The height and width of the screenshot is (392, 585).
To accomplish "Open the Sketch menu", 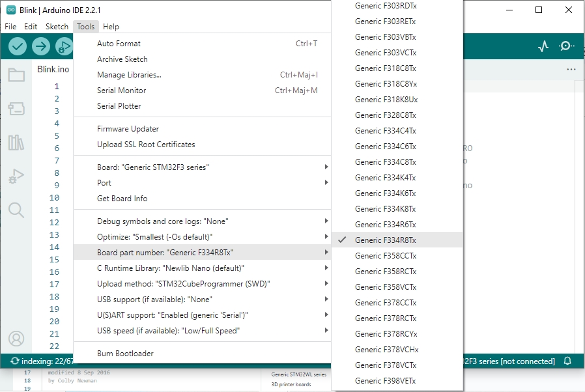I will click(x=57, y=27).
